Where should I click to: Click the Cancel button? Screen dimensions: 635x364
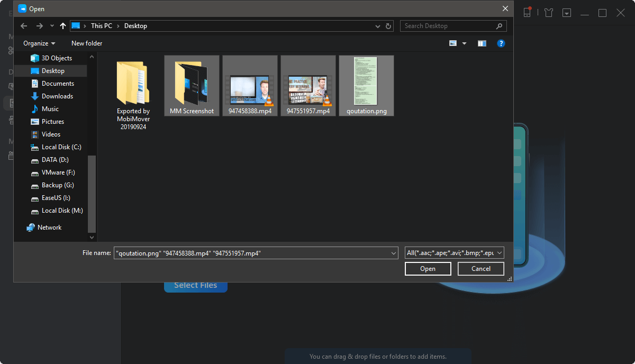coord(481,269)
